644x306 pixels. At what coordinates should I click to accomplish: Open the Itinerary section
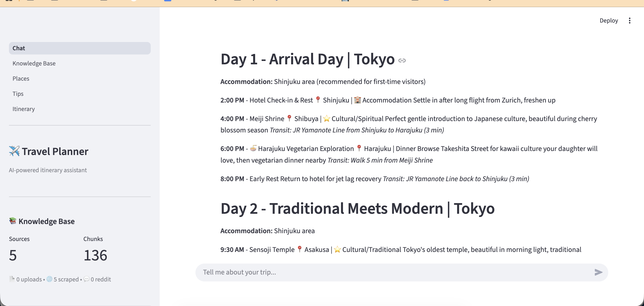(23, 109)
